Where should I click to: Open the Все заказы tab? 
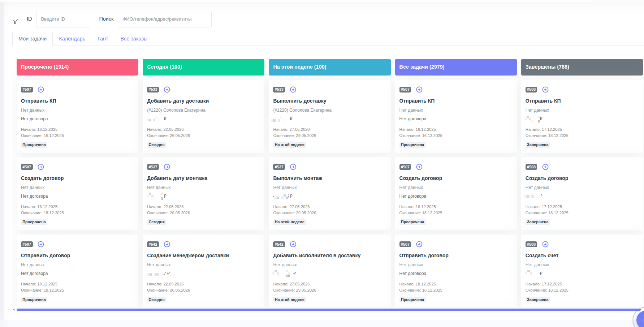pos(134,39)
